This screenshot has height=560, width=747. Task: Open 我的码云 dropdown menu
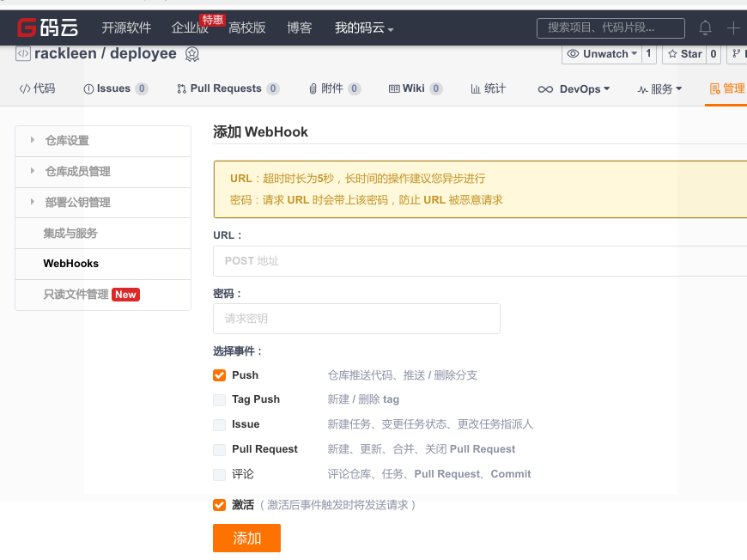pos(364,28)
